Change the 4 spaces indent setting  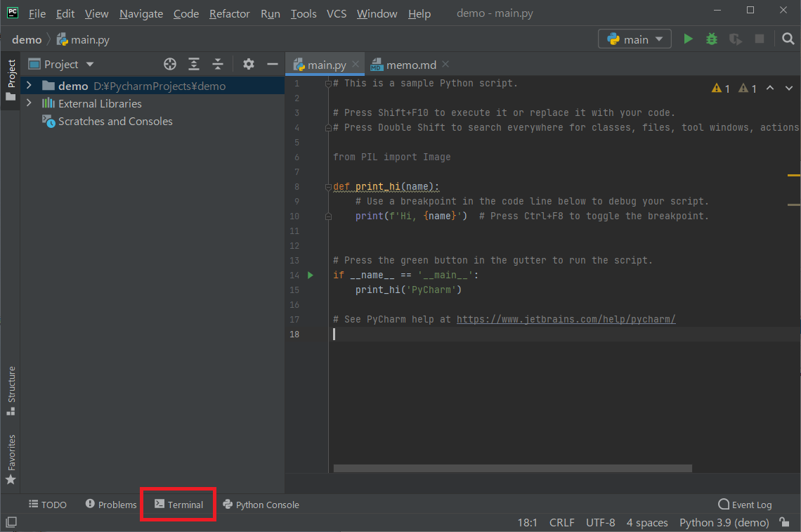point(647,522)
